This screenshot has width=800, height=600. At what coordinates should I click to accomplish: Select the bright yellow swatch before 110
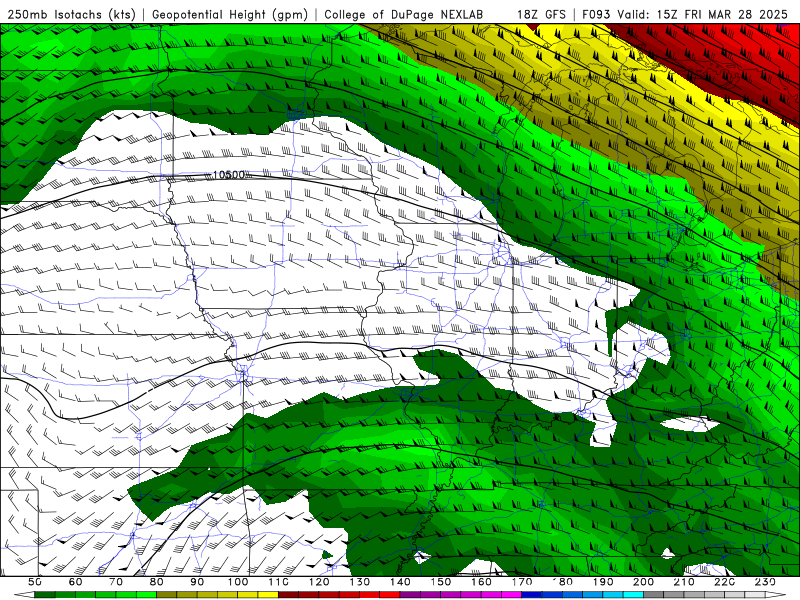point(268,594)
